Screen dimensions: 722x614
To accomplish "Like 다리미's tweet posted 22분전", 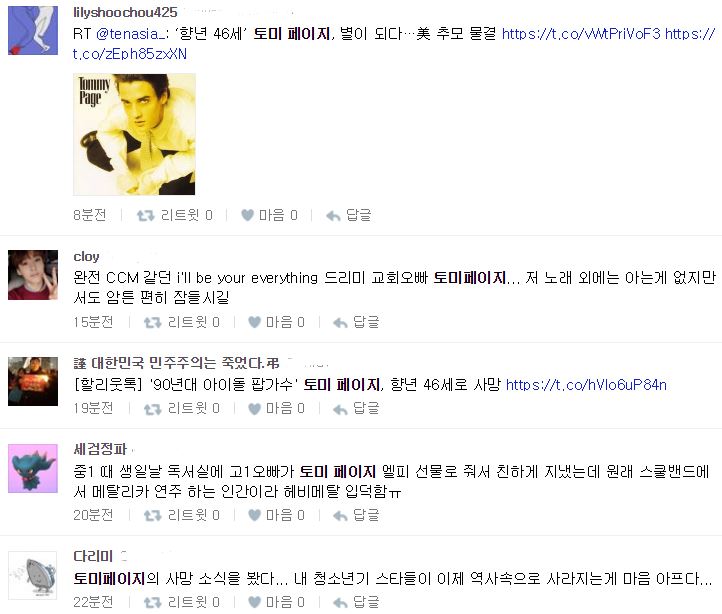I will click(x=255, y=602).
